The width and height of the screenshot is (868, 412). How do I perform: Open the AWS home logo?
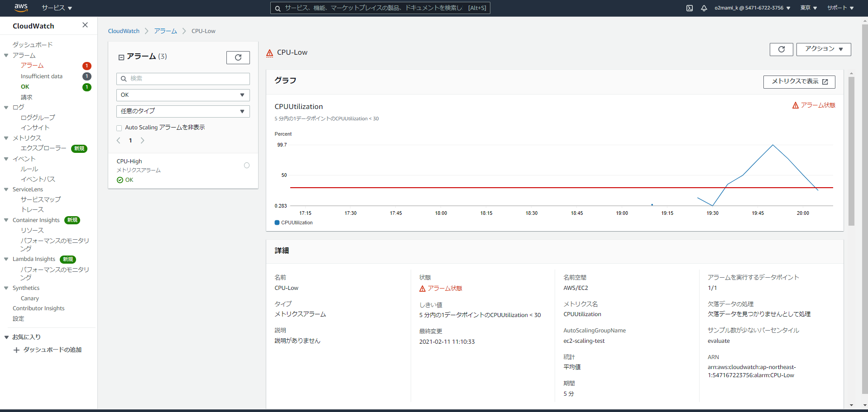[x=21, y=8]
